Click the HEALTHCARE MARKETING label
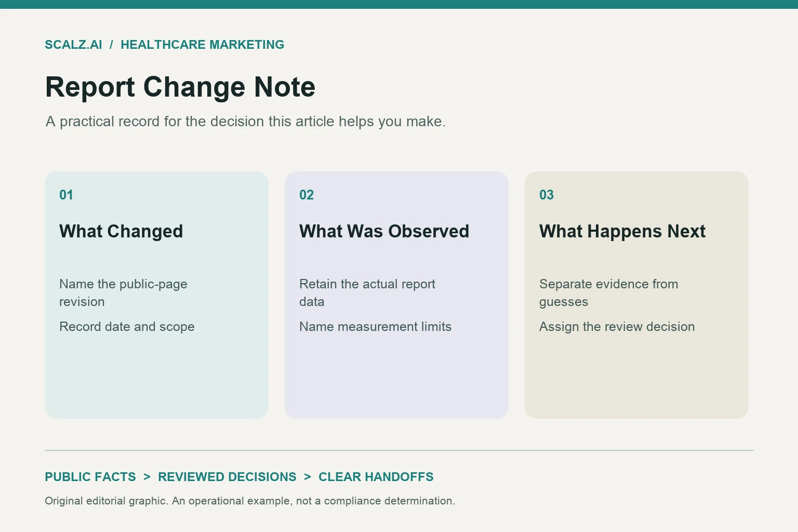The height and width of the screenshot is (532, 798). click(203, 45)
